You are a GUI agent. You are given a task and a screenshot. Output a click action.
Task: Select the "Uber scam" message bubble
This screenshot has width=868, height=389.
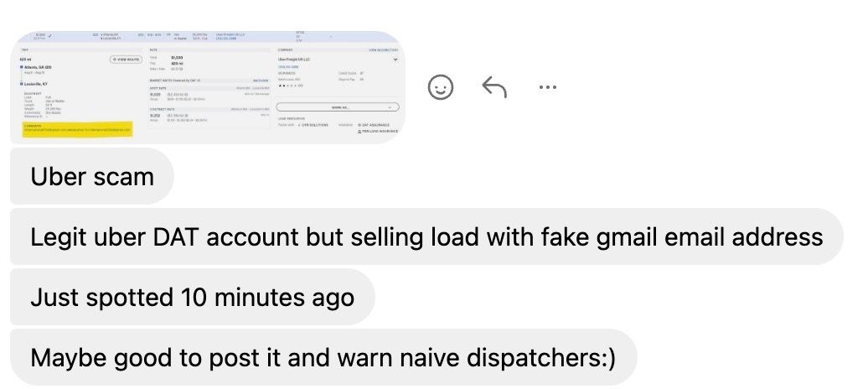tap(92, 176)
